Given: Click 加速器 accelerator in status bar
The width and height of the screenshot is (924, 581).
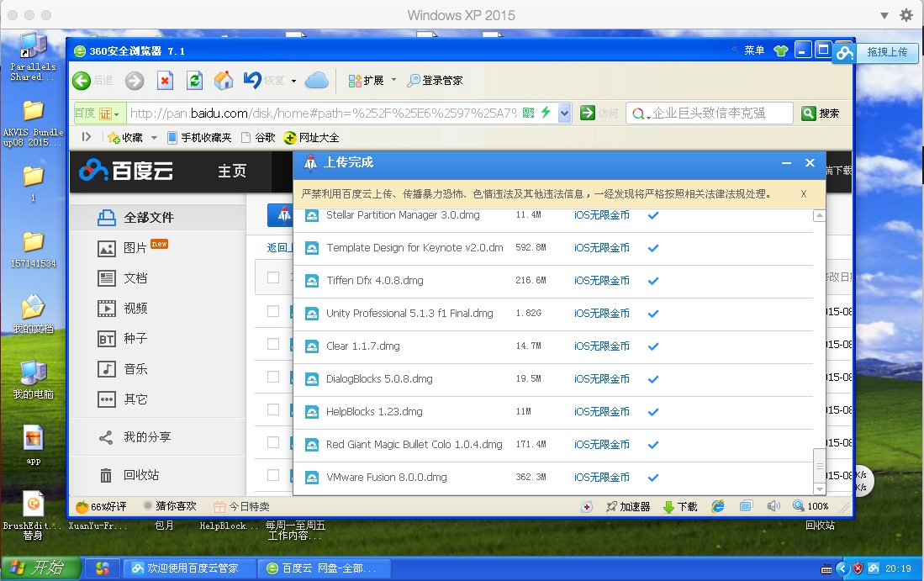Looking at the screenshot, I should [x=627, y=506].
